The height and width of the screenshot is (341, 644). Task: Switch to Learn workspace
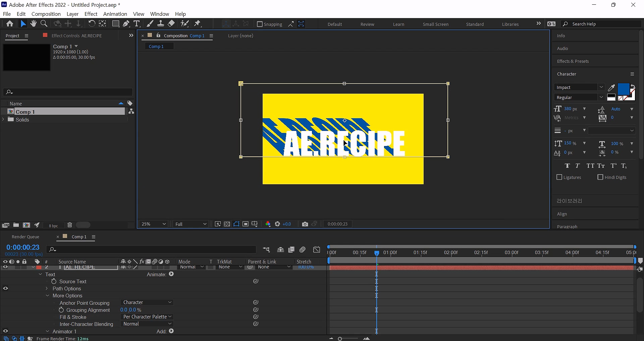coord(398,24)
